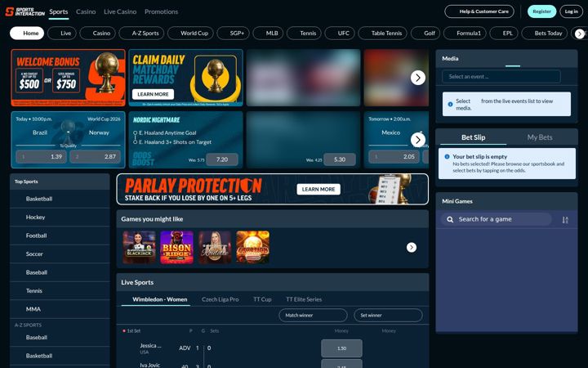This screenshot has height=368, width=588.
Task: Open the SGP+ pill
Action: pyautogui.click(x=233, y=33)
